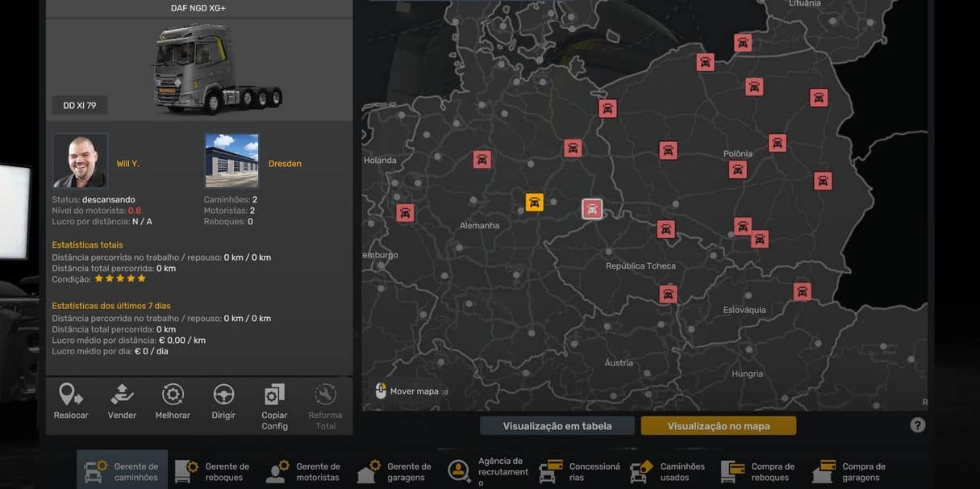Select the yellow highlighted garage marker on map
Viewport: 980px width, 489px height.
(x=534, y=202)
